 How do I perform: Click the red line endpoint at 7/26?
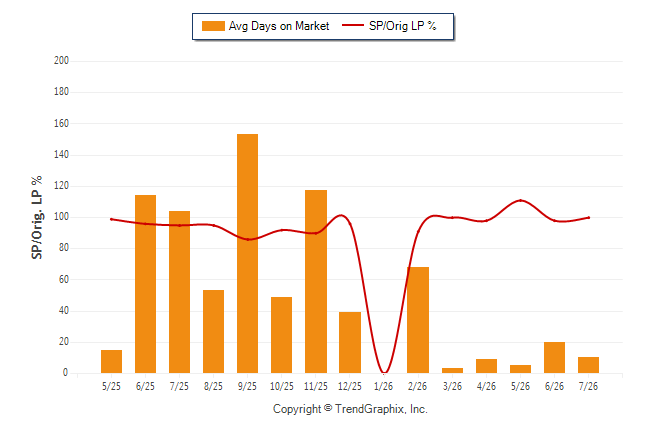tap(588, 218)
